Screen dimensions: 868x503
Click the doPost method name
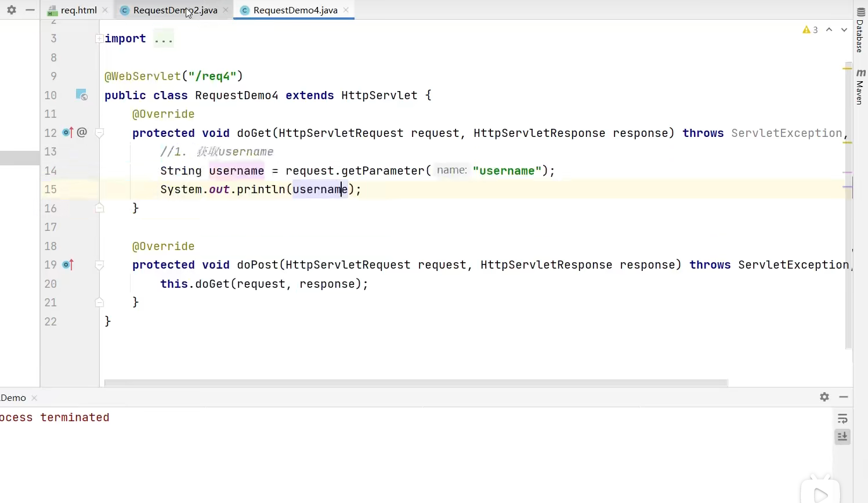pyautogui.click(x=258, y=265)
